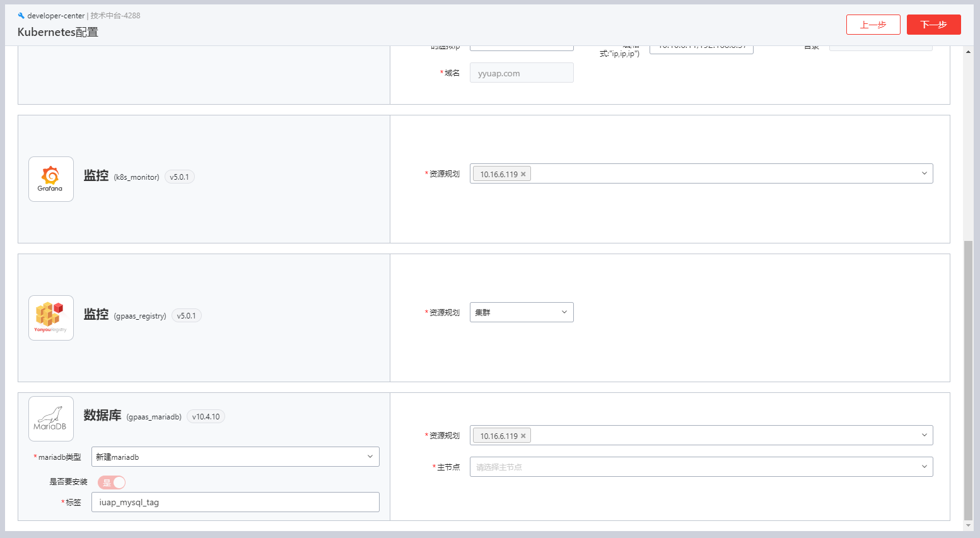Image resolution: width=980 pixels, height=538 pixels.
Task: Click the 下一步 next step button
Action: tap(933, 25)
